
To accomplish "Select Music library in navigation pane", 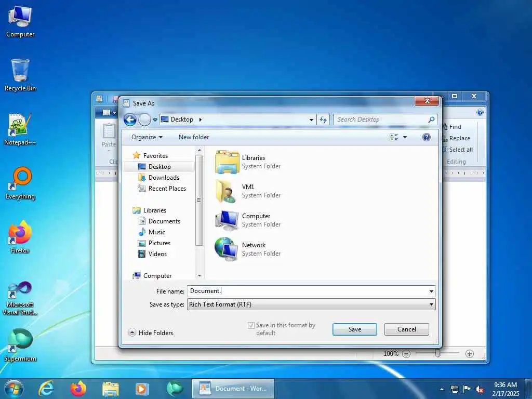I will [x=156, y=232].
